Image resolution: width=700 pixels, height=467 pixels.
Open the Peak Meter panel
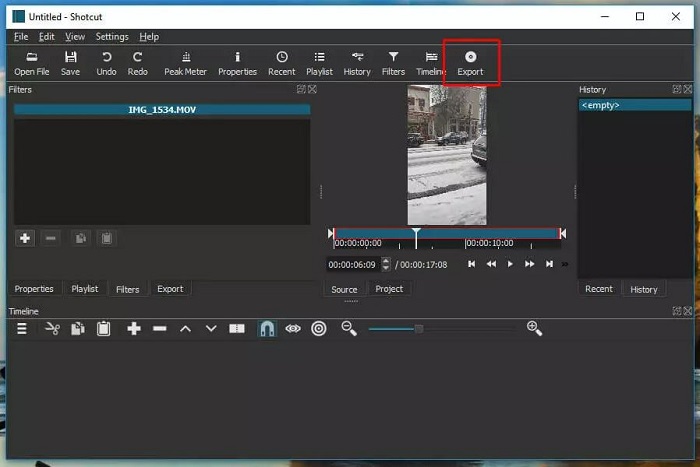click(185, 63)
